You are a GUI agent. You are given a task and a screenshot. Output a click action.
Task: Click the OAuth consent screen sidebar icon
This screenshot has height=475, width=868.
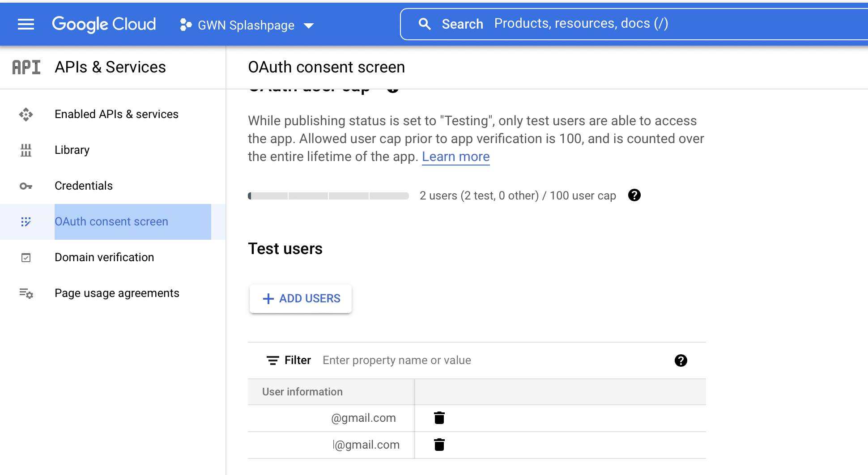(x=26, y=222)
